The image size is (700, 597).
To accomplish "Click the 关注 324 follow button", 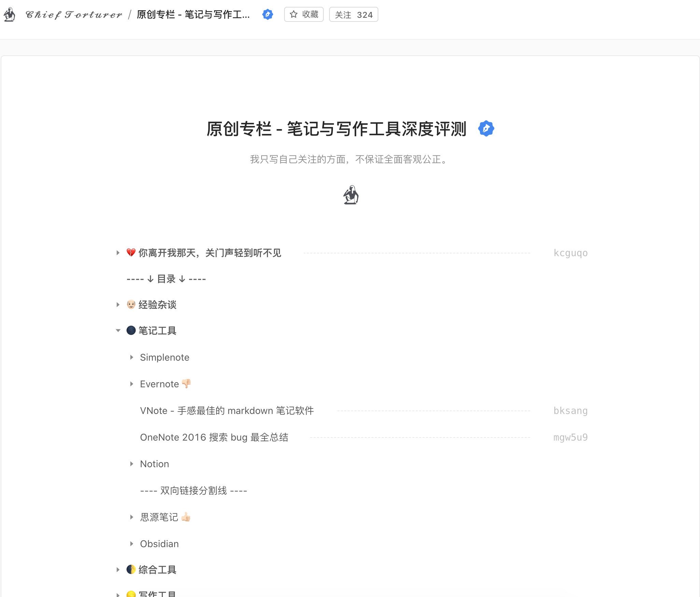I will tap(354, 14).
